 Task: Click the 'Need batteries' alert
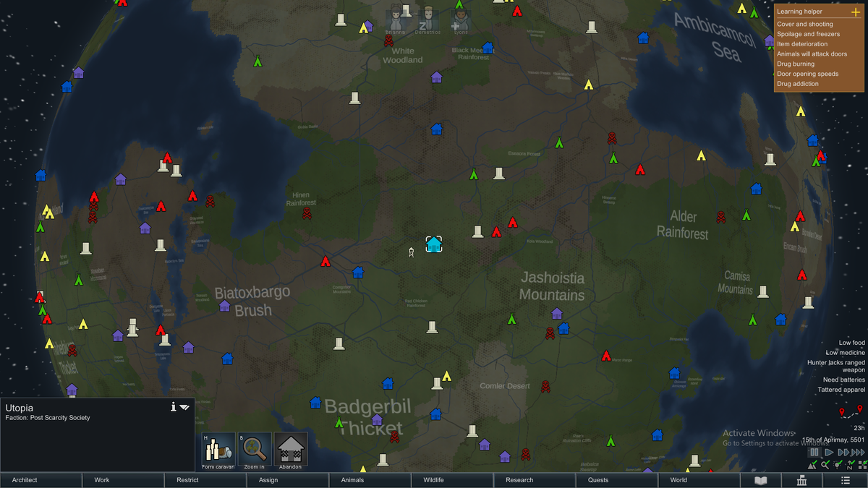[x=843, y=380]
